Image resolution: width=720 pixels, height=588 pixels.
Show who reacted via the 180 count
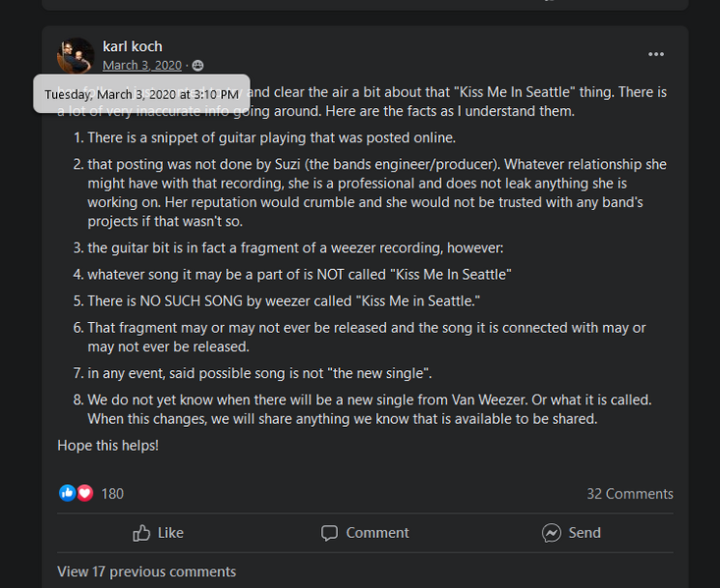pyautogui.click(x=112, y=494)
